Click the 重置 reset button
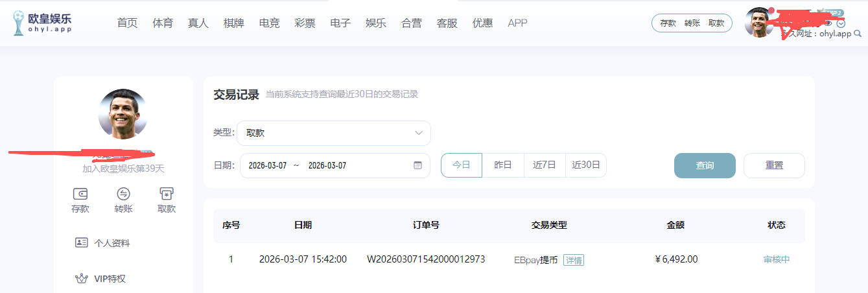 (x=774, y=165)
